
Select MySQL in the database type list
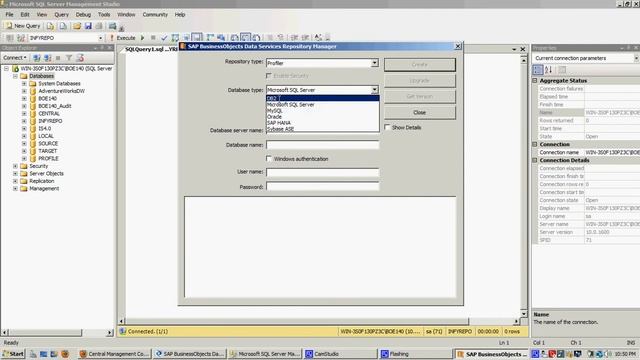coord(322,111)
